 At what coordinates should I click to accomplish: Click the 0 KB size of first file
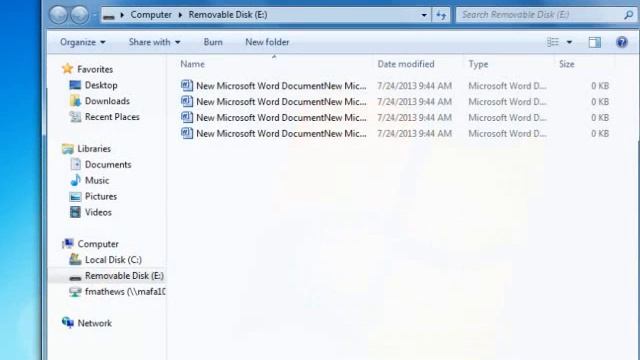600,86
